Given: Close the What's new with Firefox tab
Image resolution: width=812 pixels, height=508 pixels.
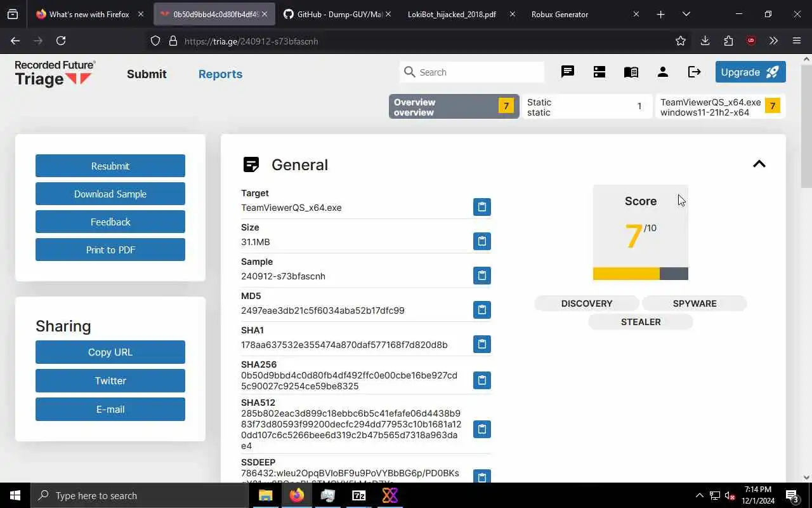Looking at the screenshot, I should 141,14.
